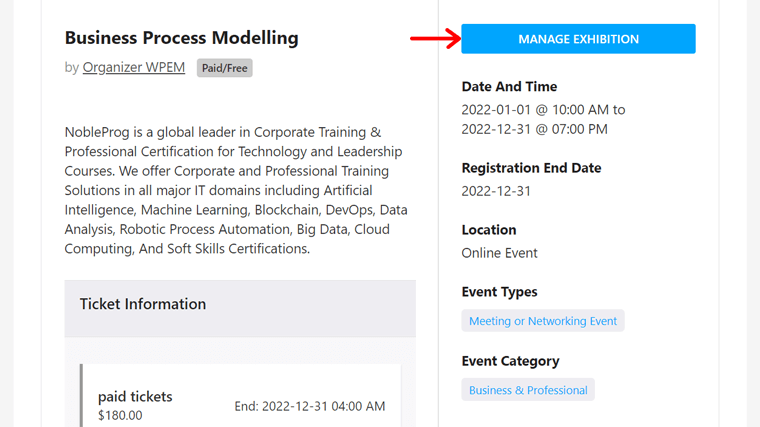Select the Meeting or Networking Event tag
Viewport: 760px width, 427px height.
click(543, 321)
